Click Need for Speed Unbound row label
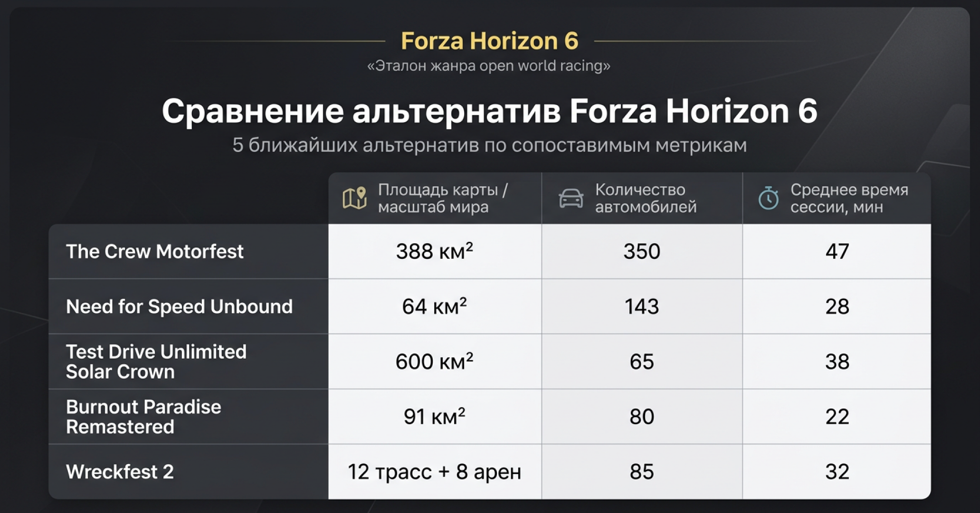Screen dimensions: 980x513 pos(179,306)
